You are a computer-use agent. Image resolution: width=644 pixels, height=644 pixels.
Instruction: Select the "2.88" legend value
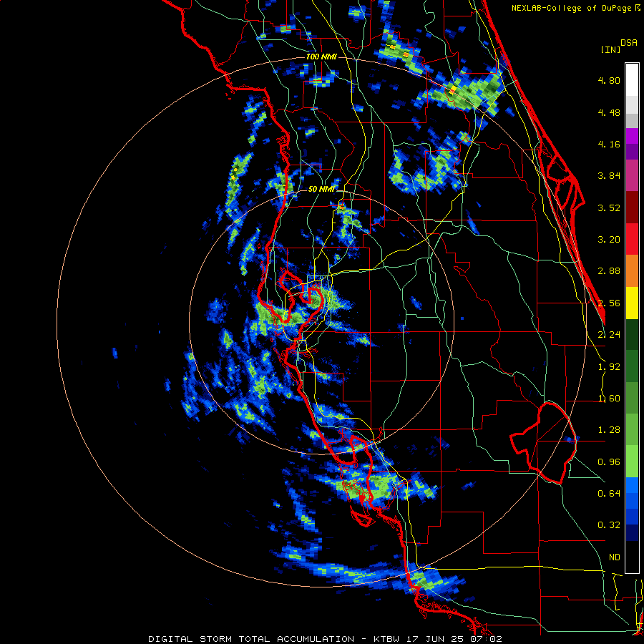pyautogui.click(x=609, y=271)
